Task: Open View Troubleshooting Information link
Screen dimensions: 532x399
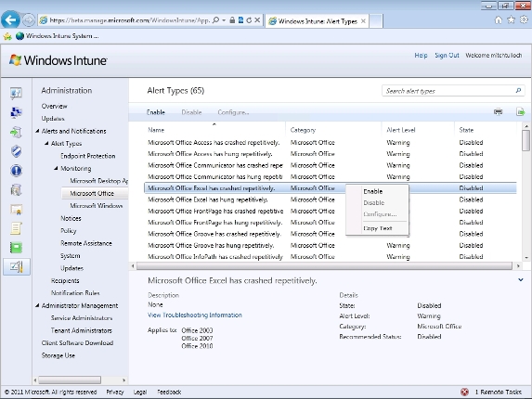Action: pos(195,315)
